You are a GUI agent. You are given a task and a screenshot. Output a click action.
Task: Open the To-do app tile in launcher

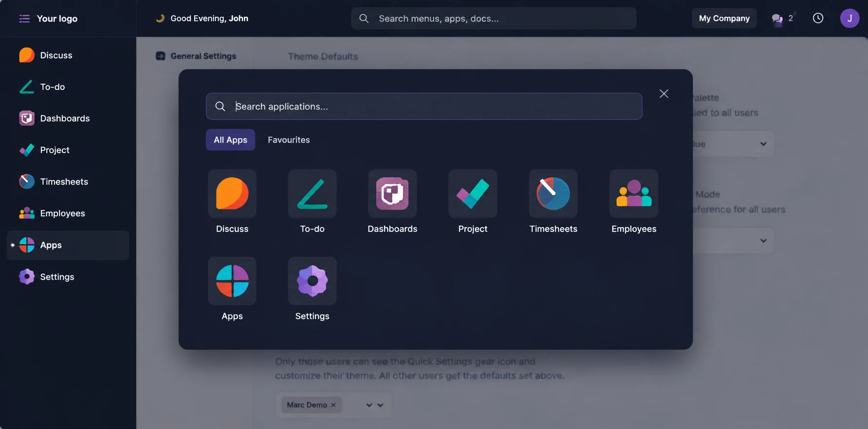tap(312, 201)
